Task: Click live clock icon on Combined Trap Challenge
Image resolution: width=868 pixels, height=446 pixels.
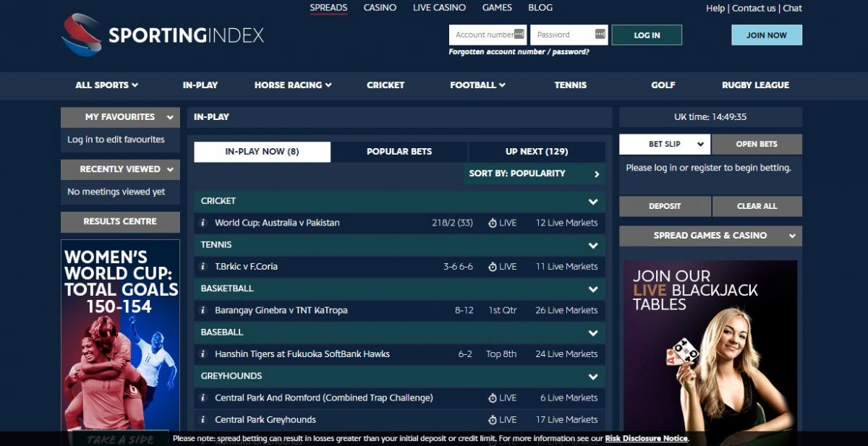Action: click(493, 398)
